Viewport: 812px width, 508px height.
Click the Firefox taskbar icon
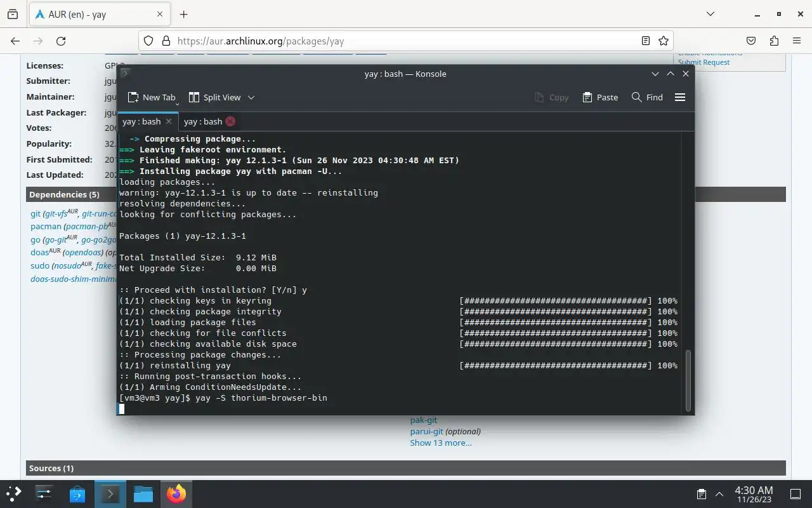[176, 494]
